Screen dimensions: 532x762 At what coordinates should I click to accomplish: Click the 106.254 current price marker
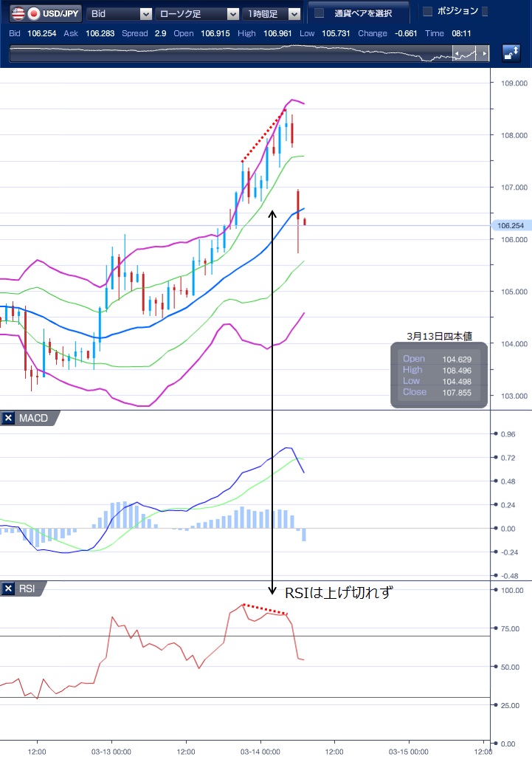[511, 225]
